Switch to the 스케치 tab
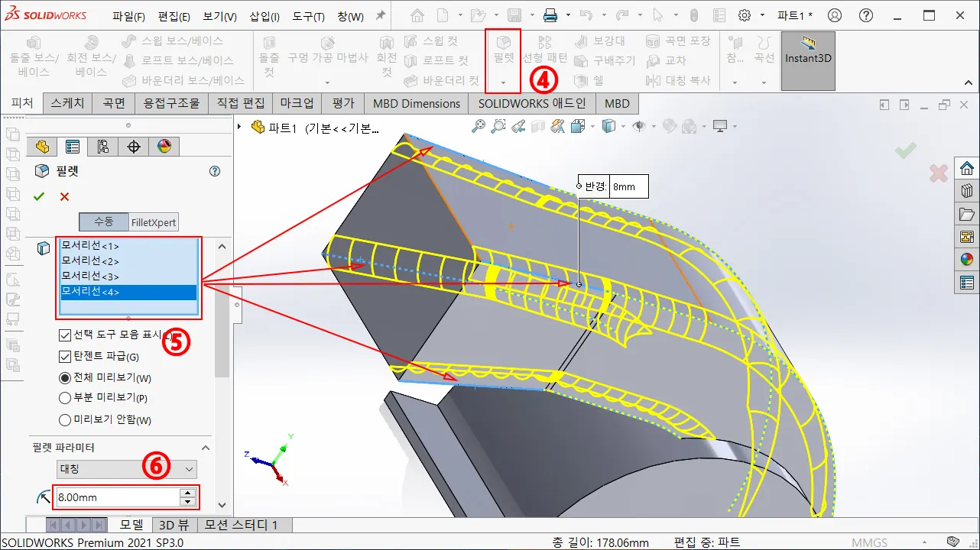This screenshot has width=980, height=550. 68,103
